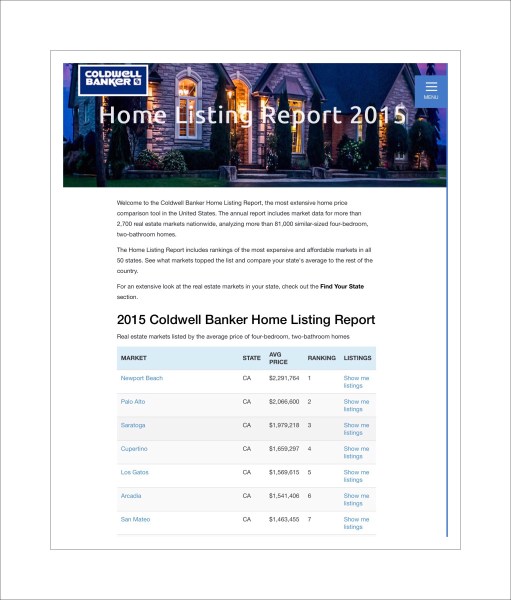Click the RANKING column header
The width and height of the screenshot is (511, 600).
[x=322, y=358]
